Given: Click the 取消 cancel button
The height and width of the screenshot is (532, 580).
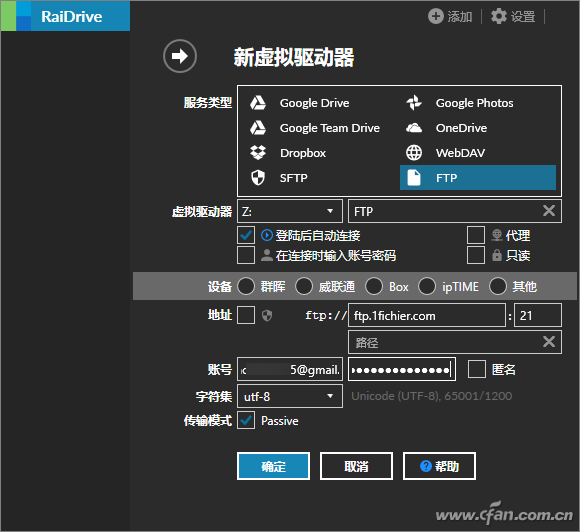Looking at the screenshot, I should pos(356,466).
